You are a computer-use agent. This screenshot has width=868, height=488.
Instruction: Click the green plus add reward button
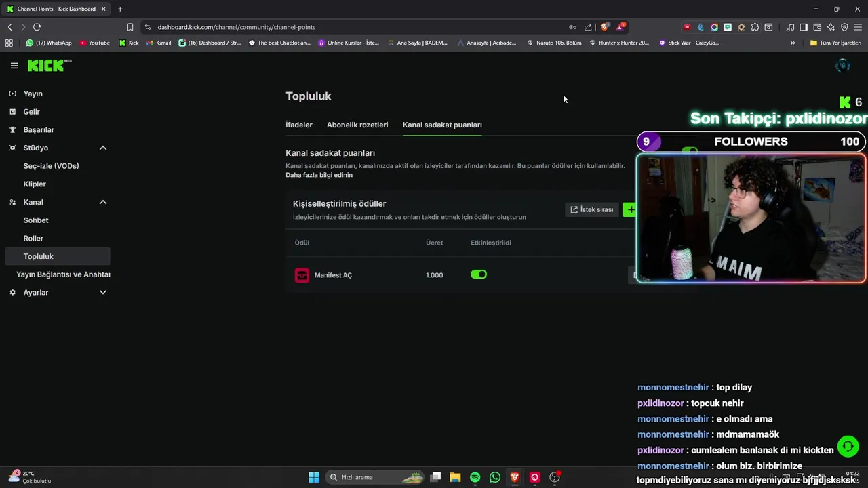(x=630, y=209)
